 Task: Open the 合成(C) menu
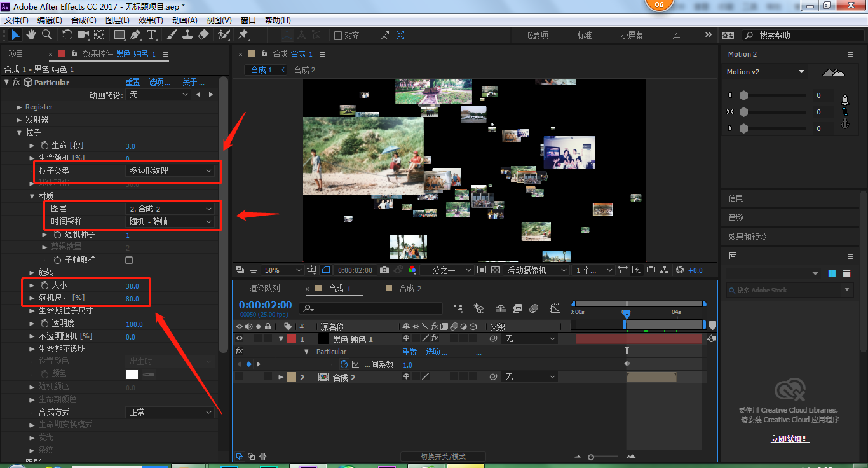84,20
